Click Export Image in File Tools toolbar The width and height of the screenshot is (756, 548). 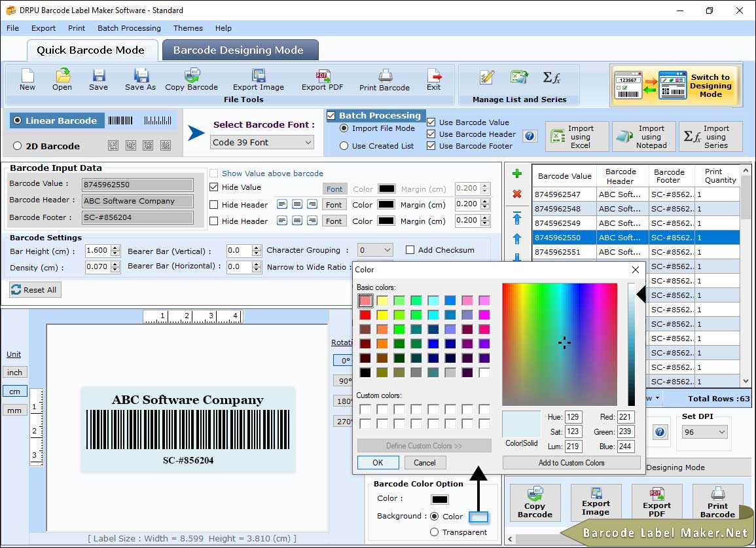coord(259,80)
